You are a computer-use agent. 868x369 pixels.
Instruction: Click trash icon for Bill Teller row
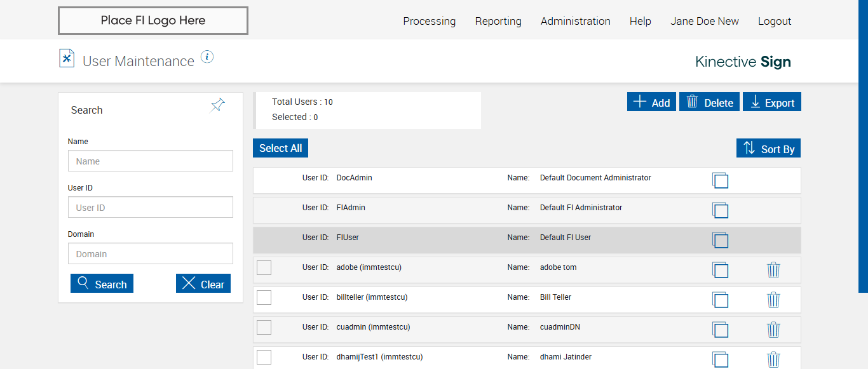pyautogui.click(x=773, y=300)
